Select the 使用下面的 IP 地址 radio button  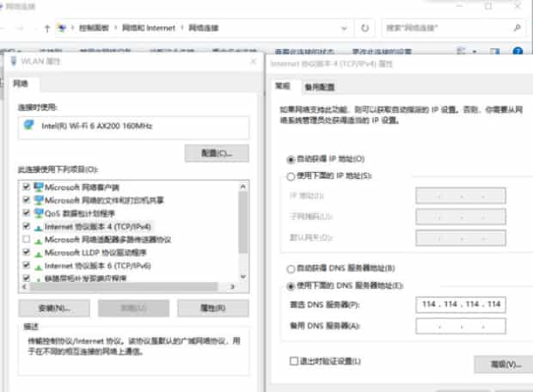point(290,176)
